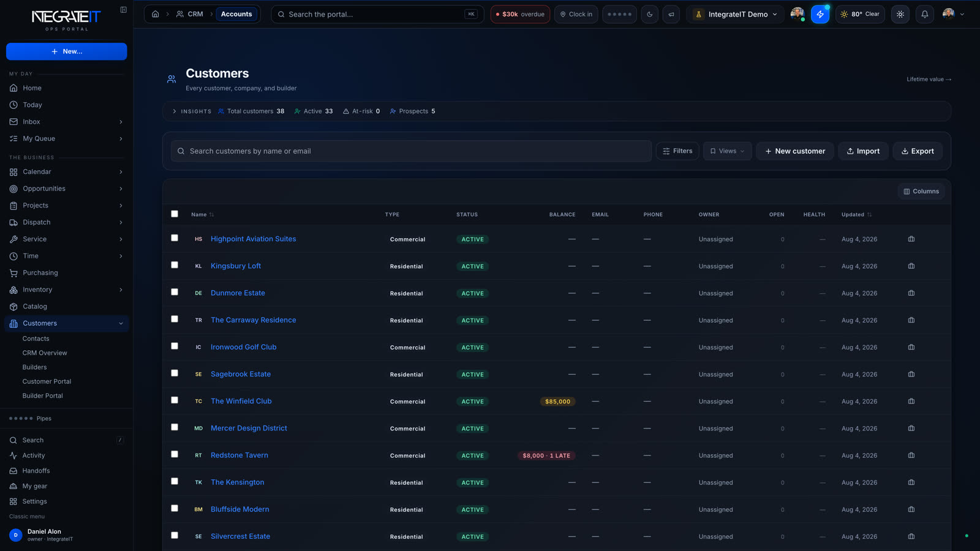980x551 pixels.
Task: Open the sun theme settings icon
Action: 900,14
